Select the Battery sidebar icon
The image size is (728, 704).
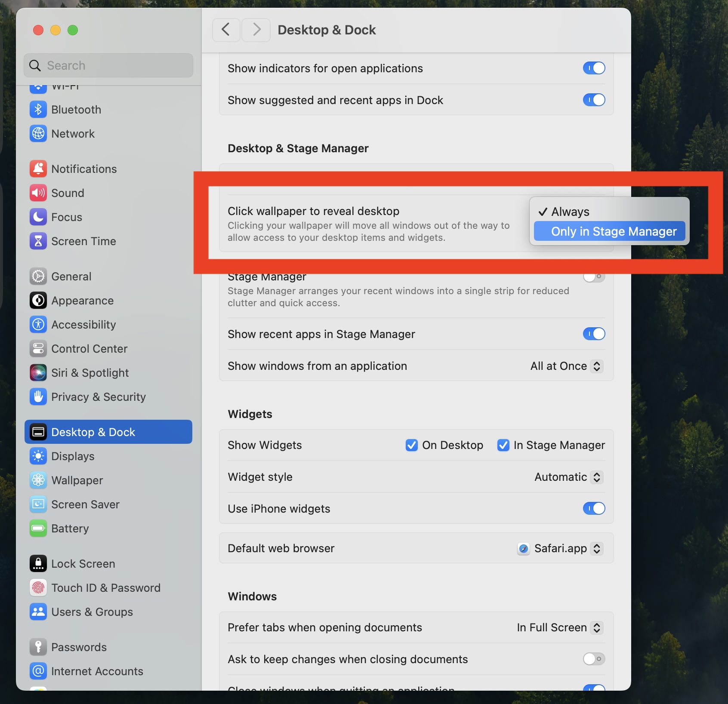[38, 529]
